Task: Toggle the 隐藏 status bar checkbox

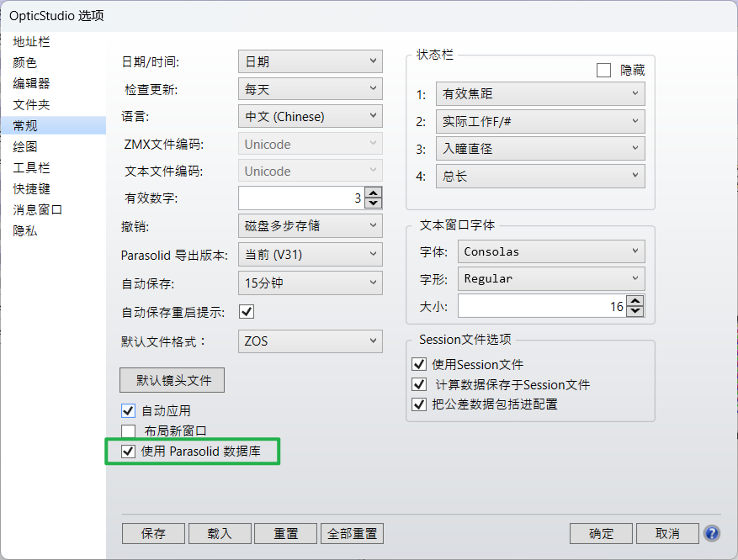Action: [603, 71]
